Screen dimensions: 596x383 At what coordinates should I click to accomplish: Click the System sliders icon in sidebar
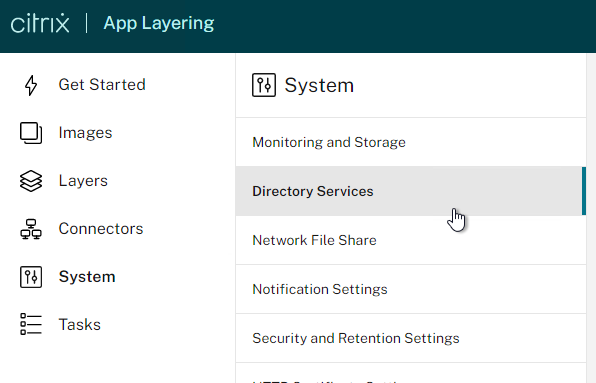point(31,277)
